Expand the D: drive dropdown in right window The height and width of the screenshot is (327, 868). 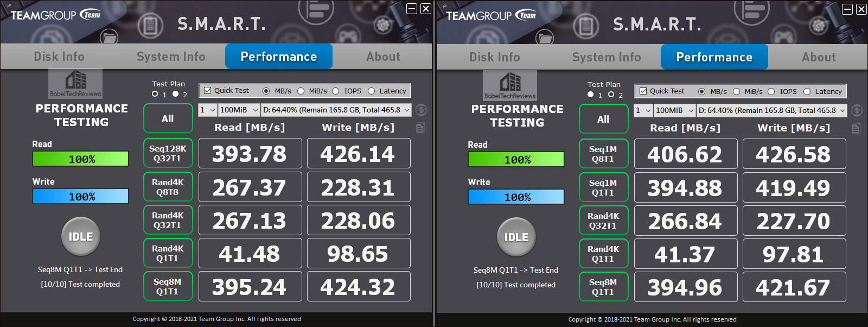[772, 110]
